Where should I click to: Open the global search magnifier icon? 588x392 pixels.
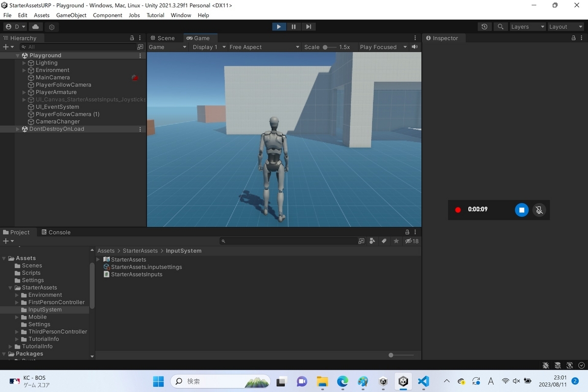[500, 27]
